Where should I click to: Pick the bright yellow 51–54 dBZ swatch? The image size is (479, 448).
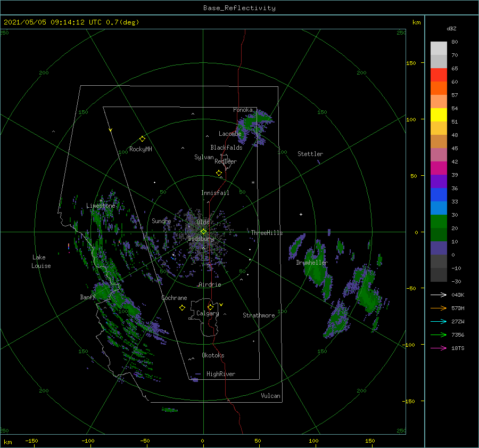[439, 115]
